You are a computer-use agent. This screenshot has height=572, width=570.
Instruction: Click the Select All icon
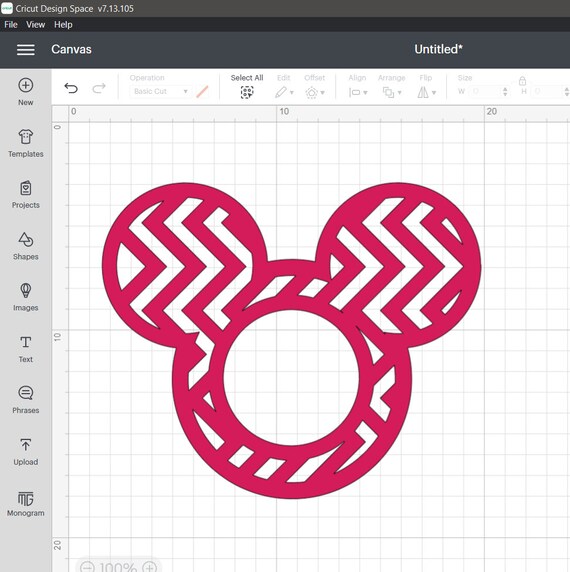click(247, 92)
